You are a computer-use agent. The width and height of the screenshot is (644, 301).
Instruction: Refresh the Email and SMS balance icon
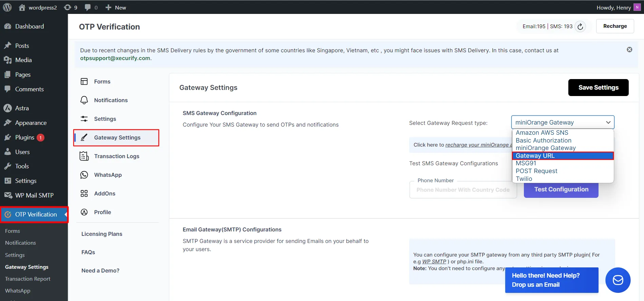(580, 26)
